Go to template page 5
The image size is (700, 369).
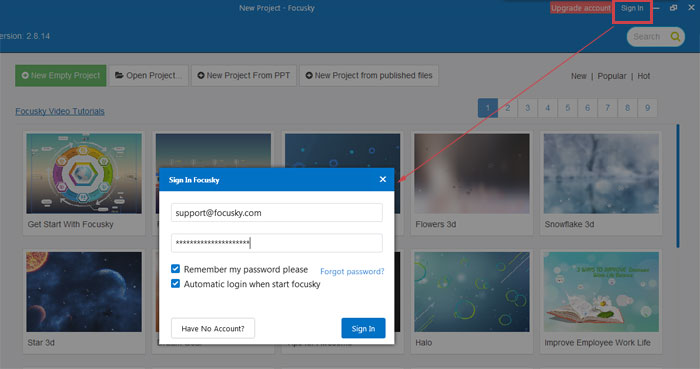tap(567, 108)
